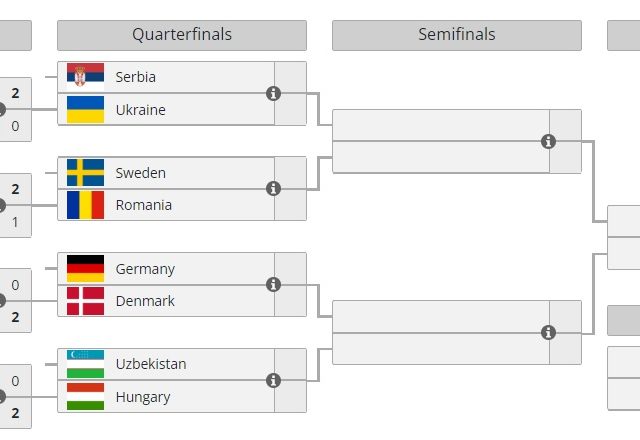The height and width of the screenshot is (440, 640).
Task: Click the Serbia flag icon
Action: (85, 77)
